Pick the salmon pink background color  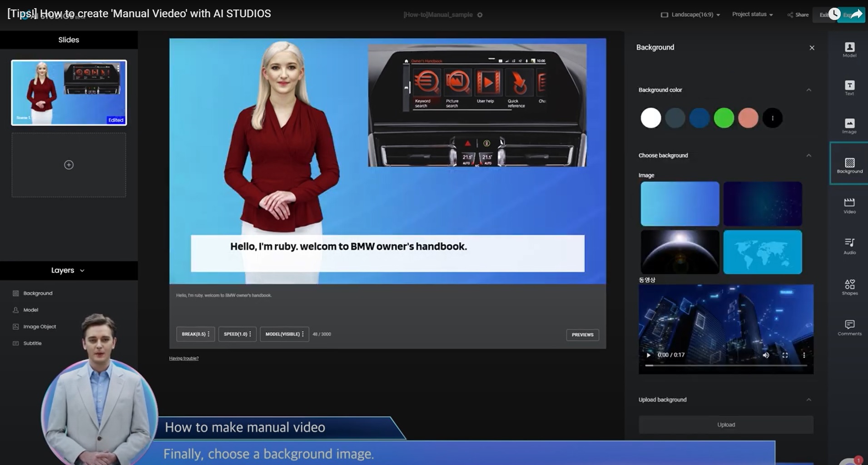click(x=748, y=118)
